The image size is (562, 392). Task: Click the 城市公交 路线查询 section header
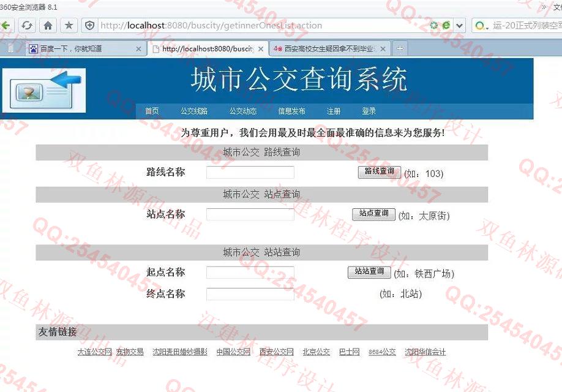click(261, 153)
